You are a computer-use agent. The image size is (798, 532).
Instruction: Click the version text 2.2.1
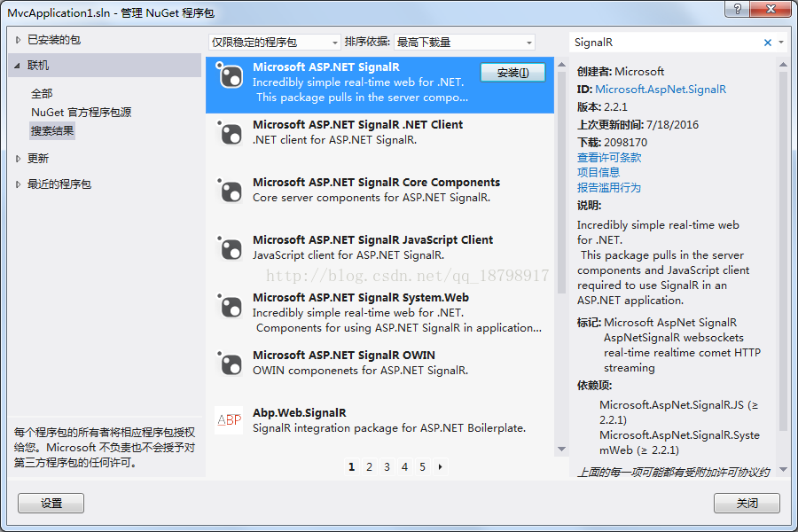[615, 107]
